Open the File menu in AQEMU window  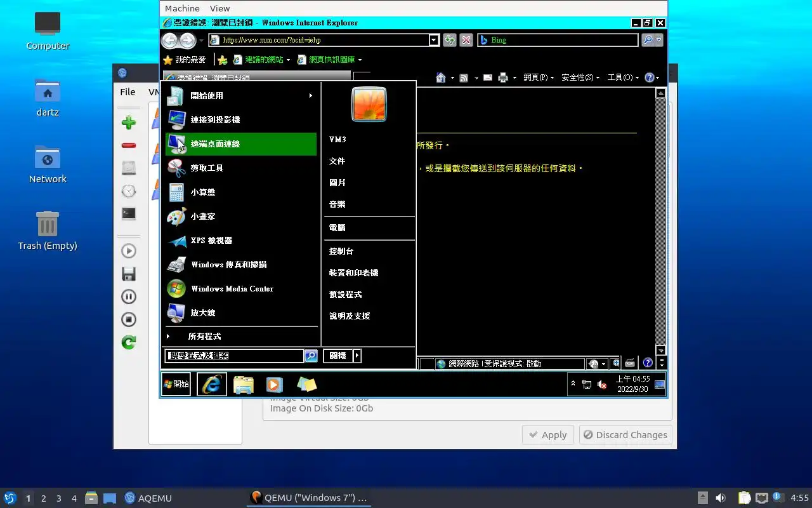pyautogui.click(x=128, y=91)
